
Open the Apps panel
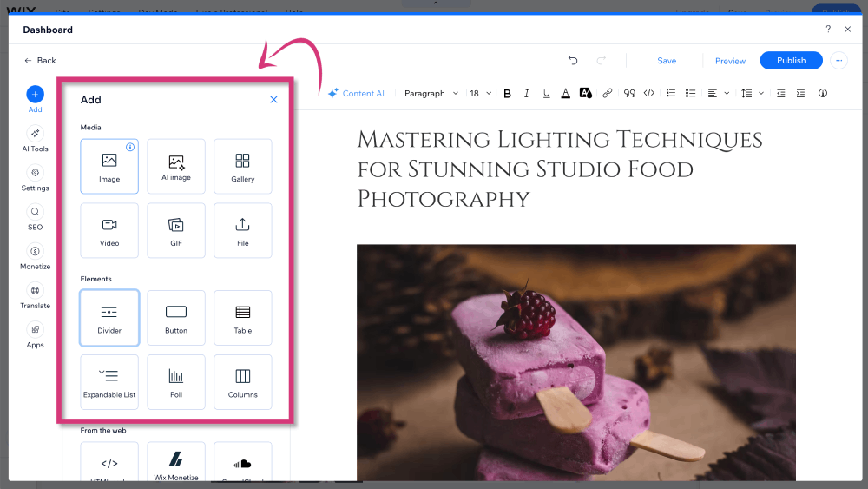click(35, 335)
